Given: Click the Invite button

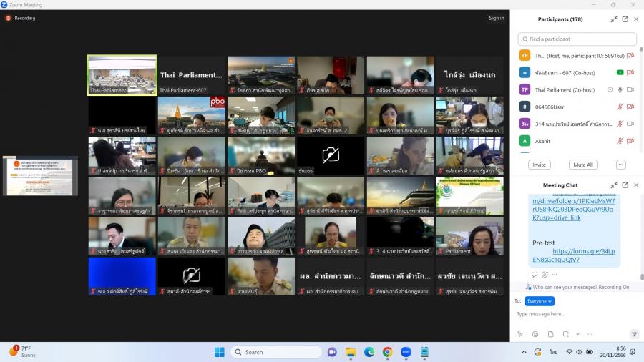Looking at the screenshot, I should pyautogui.click(x=539, y=165).
